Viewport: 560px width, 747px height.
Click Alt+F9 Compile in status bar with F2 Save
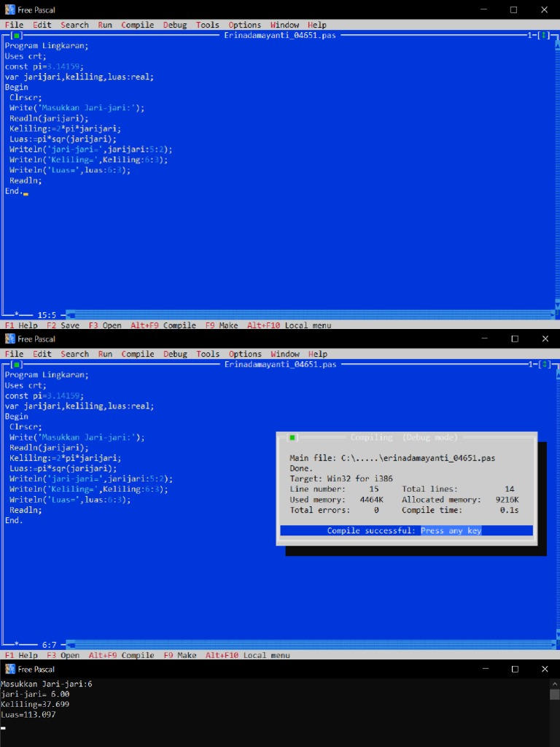(163, 325)
